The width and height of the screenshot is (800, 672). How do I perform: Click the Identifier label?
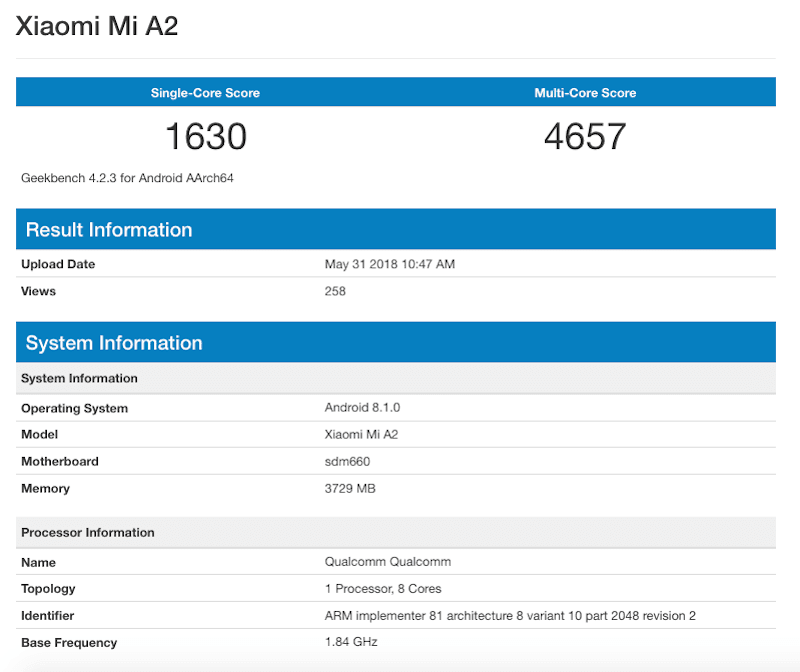pos(47,616)
